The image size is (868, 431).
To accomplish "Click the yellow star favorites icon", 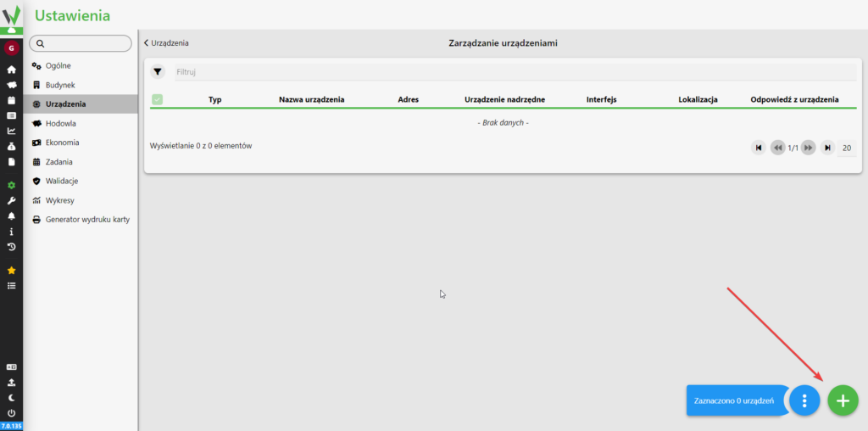I will (x=11, y=270).
